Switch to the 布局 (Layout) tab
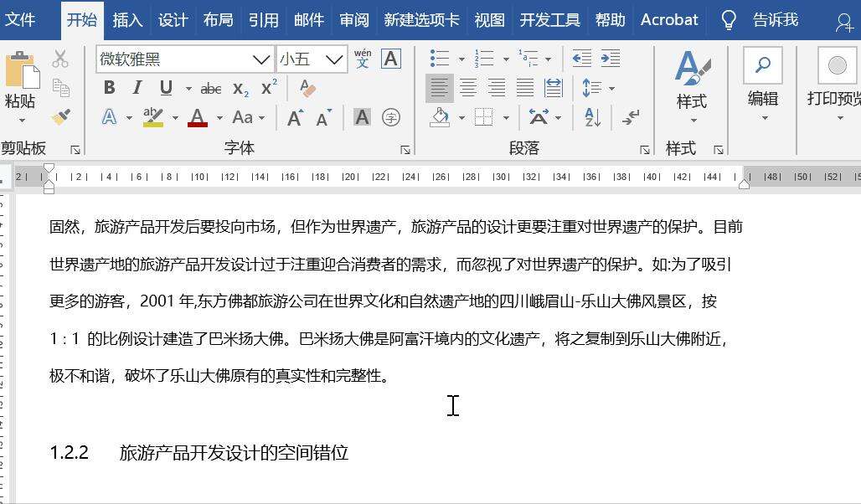Viewport: 861px width, 504px height. 218,20
